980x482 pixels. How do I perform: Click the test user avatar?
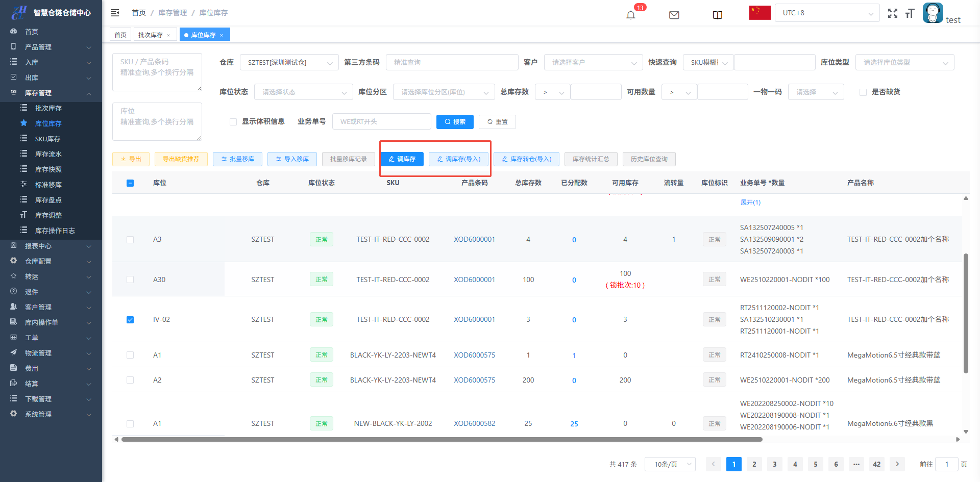pos(933,13)
